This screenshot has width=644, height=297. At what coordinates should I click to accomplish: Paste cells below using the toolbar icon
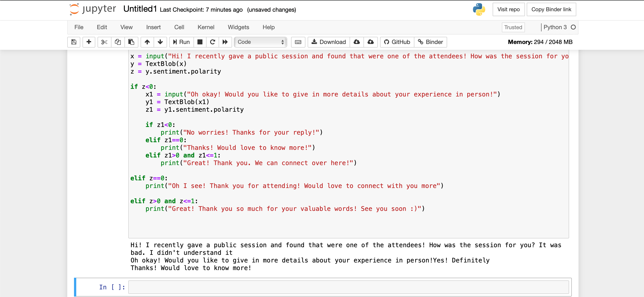point(131,42)
